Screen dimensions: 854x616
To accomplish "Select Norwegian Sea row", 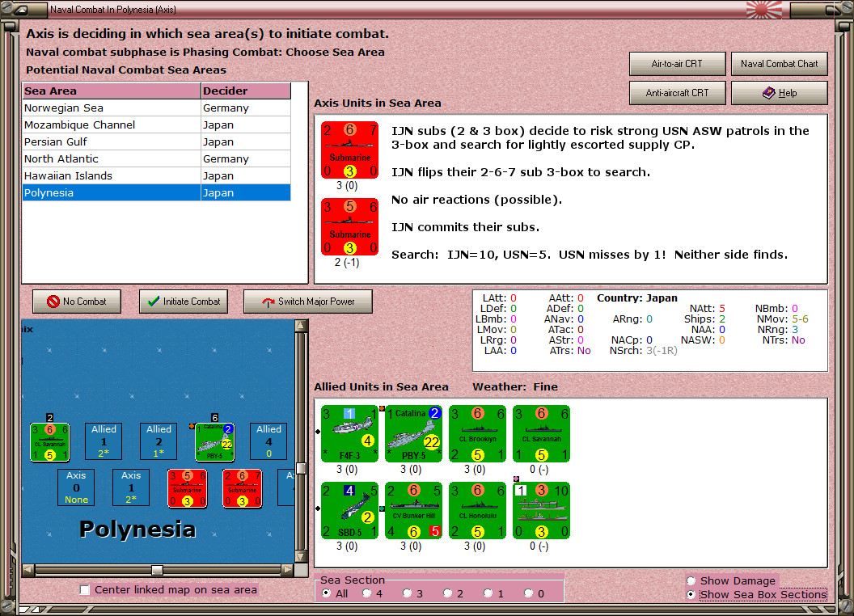I will coord(156,108).
